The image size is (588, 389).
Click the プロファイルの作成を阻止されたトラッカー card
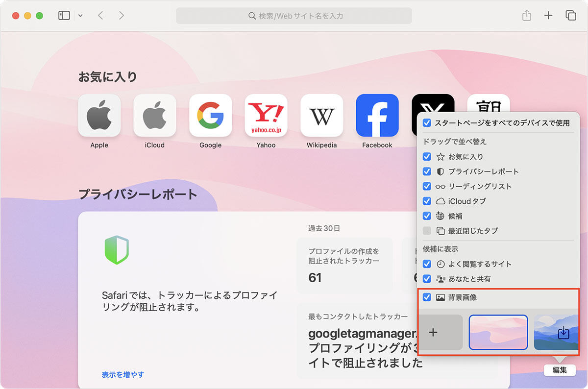click(x=344, y=266)
